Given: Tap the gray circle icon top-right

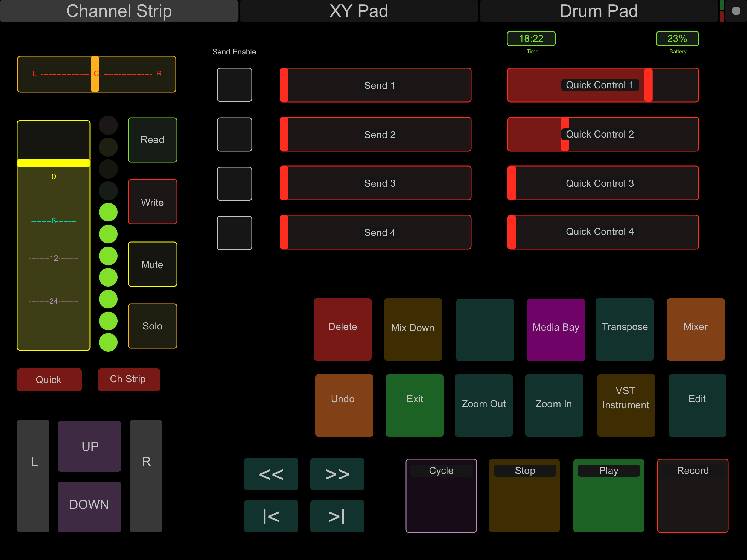Looking at the screenshot, I should click(x=736, y=11).
